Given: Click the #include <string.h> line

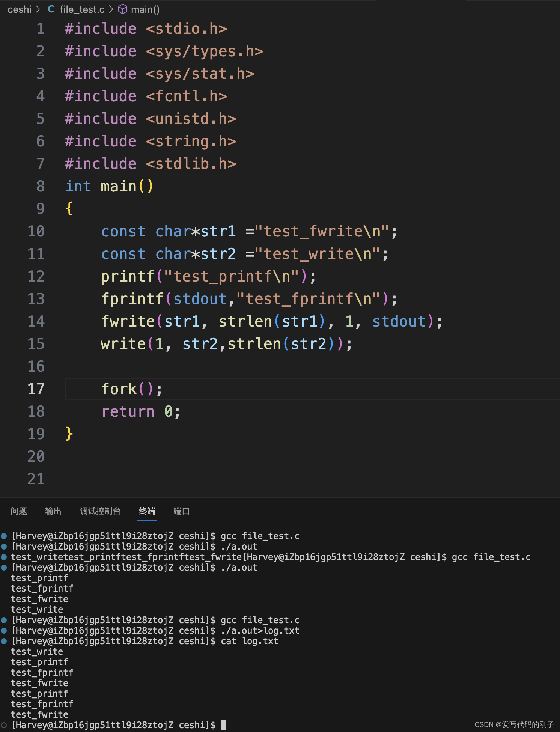Looking at the screenshot, I should 150,141.
